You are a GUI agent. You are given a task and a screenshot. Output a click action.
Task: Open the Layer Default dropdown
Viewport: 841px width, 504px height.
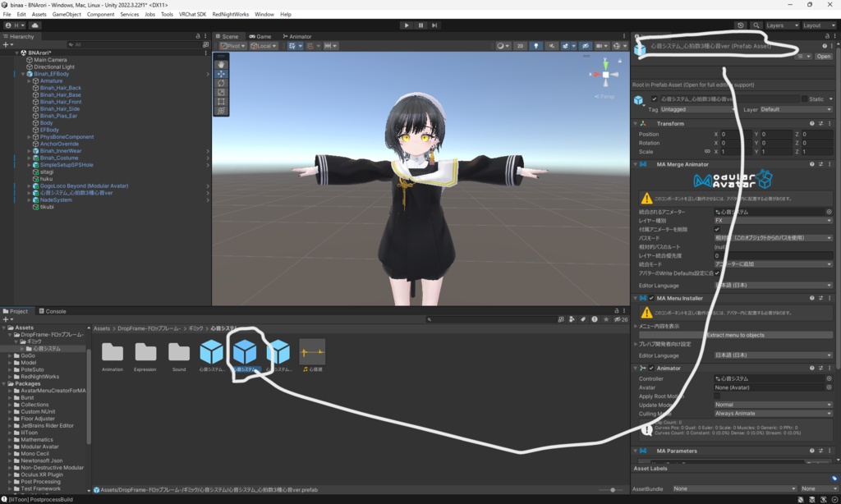click(796, 109)
